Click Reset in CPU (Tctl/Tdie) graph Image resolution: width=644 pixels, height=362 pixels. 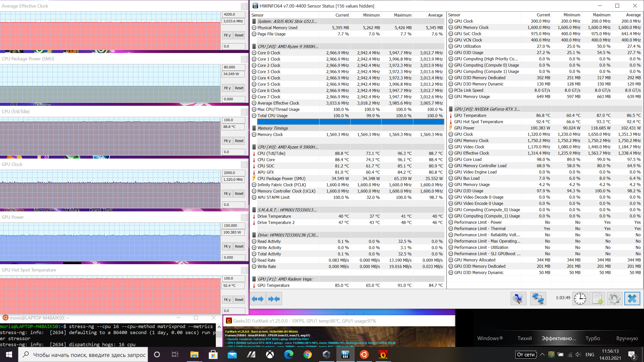point(239,141)
